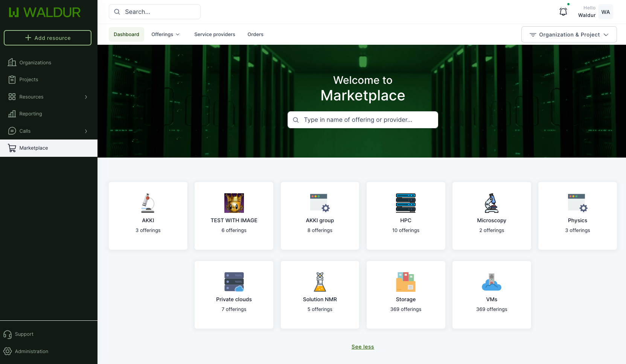Open Organization & Project selector
Screen dimensions: 626x364
click(x=569, y=35)
